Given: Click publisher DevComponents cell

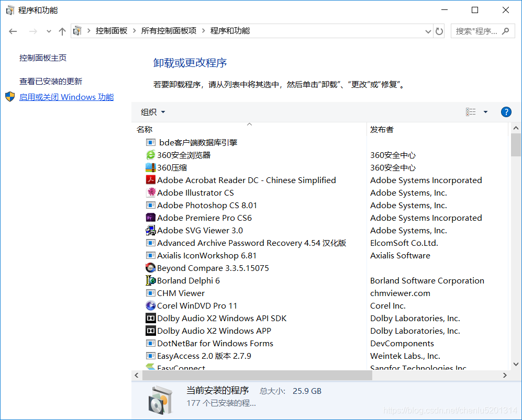Looking at the screenshot, I should coord(402,343).
